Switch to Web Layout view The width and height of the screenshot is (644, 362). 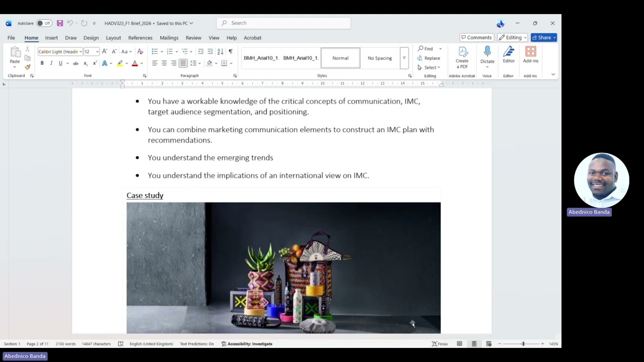(489, 344)
